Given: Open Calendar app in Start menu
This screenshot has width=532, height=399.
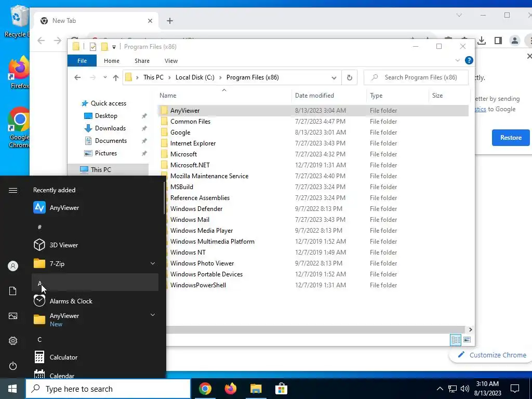Looking at the screenshot, I should click(96, 374).
